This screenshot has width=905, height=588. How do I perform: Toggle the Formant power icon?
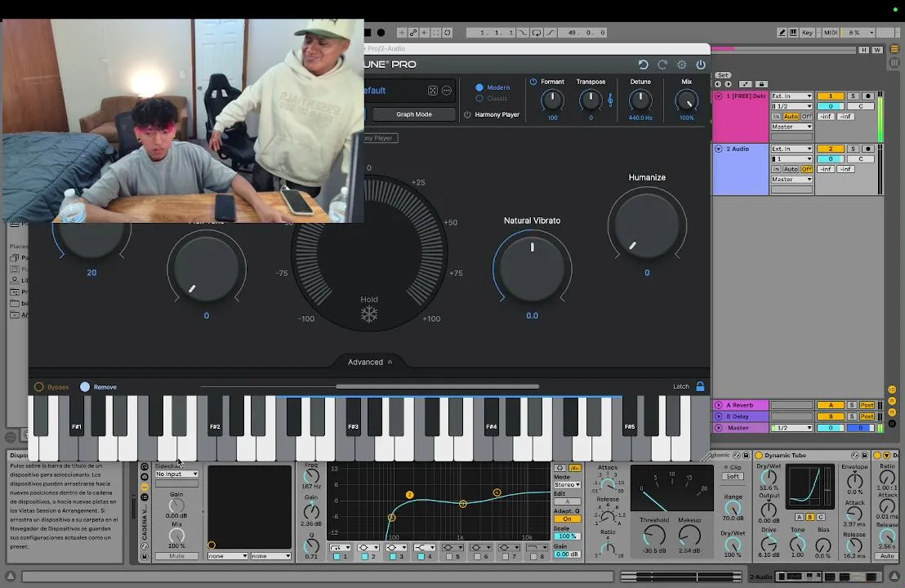533,82
